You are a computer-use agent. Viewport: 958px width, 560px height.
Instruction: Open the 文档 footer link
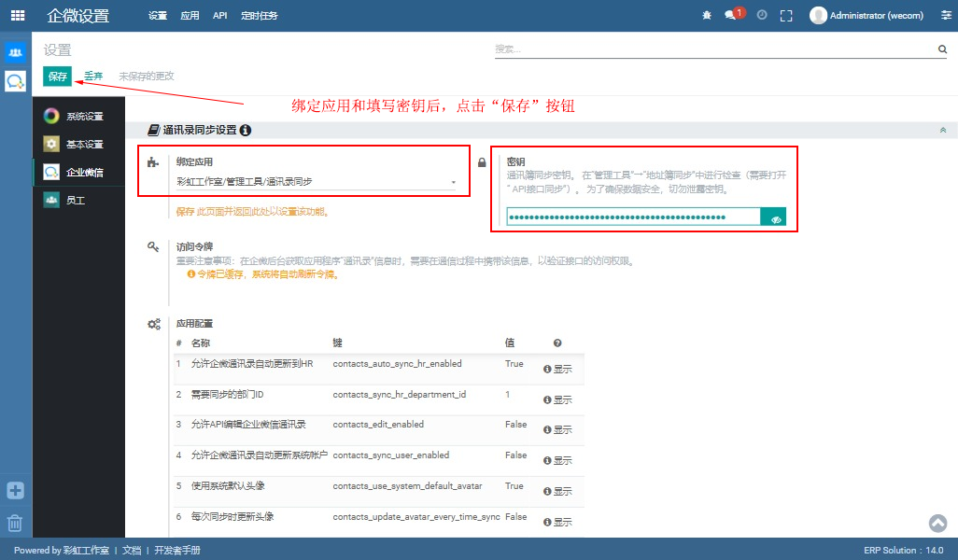coord(132,551)
